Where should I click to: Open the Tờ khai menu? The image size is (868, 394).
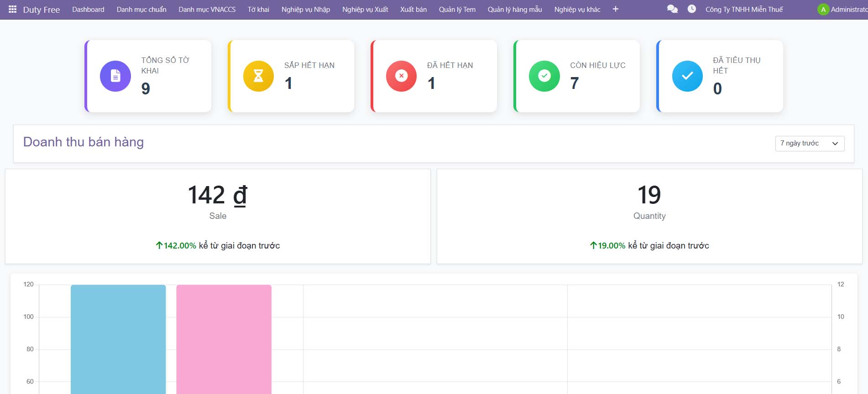point(258,10)
